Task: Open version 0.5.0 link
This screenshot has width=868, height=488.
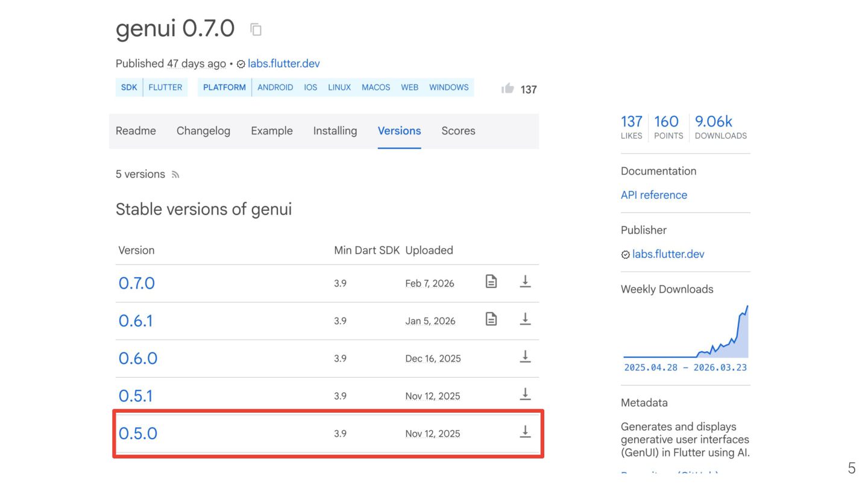Action: pos(138,433)
